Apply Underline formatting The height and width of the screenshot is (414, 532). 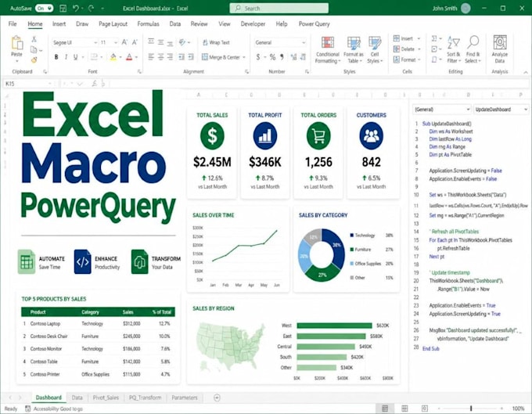click(75, 57)
